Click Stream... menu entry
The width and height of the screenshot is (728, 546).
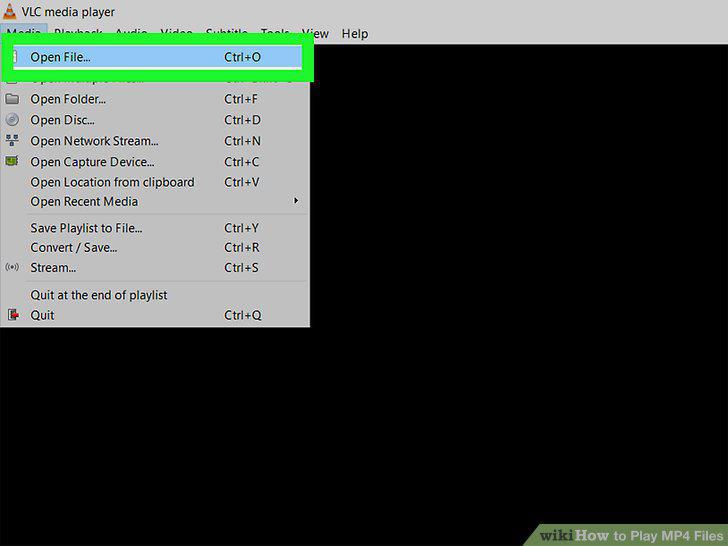(155, 267)
